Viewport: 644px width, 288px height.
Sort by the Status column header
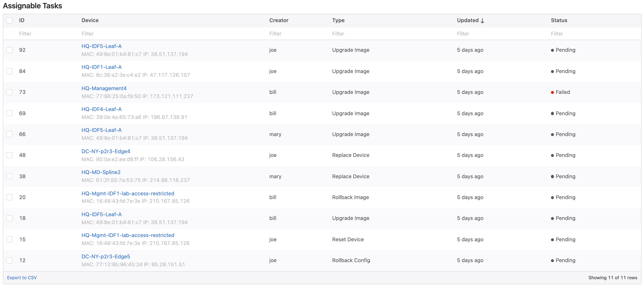click(x=559, y=20)
